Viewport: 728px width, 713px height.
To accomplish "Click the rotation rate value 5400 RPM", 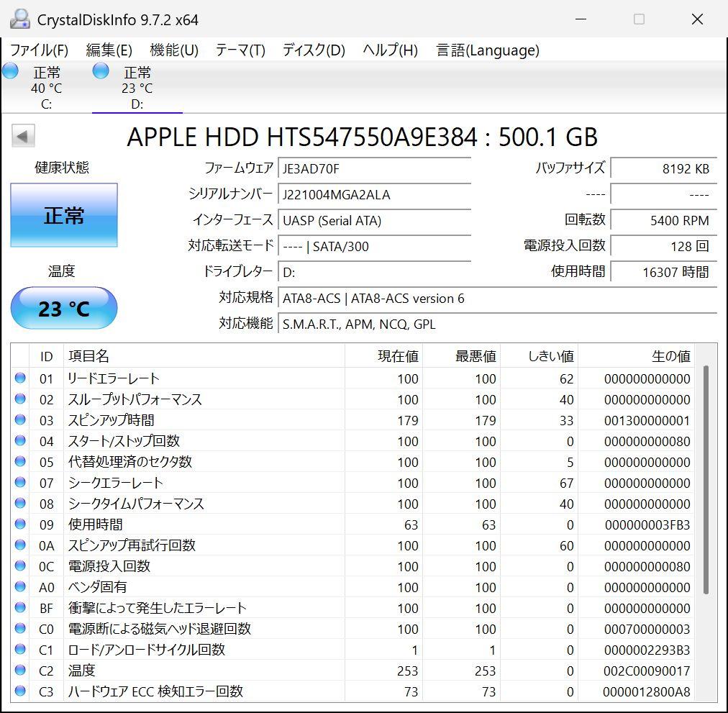I will click(663, 220).
